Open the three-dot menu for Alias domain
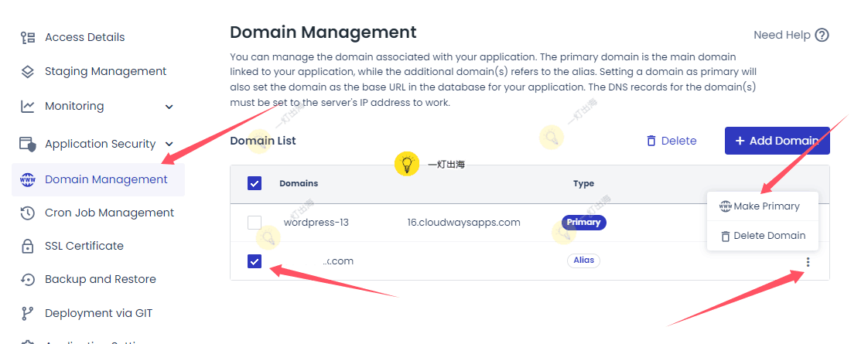The width and height of the screenshot is (868, 344). (x=808, y=262)
